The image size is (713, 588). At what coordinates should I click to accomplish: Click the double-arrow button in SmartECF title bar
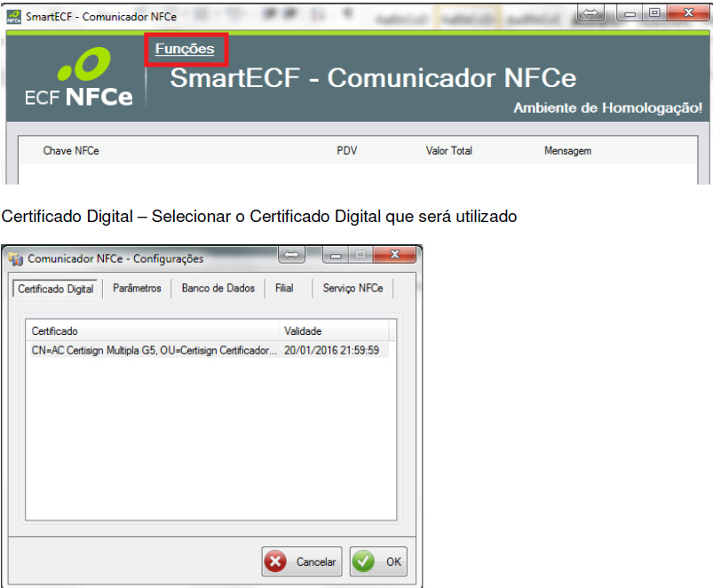click(590, 12)
